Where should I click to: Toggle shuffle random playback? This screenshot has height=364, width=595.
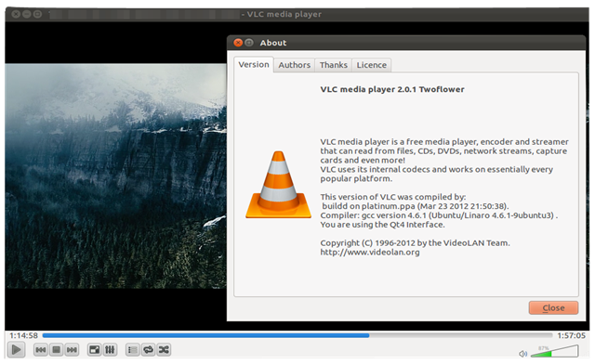tap(164, 349)
